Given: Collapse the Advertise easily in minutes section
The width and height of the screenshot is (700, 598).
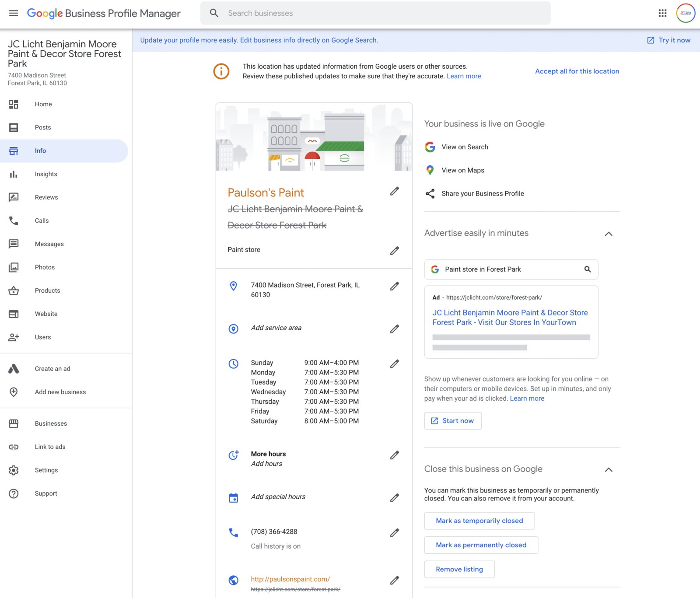Looking at the screenshot, I should [609, 234].
